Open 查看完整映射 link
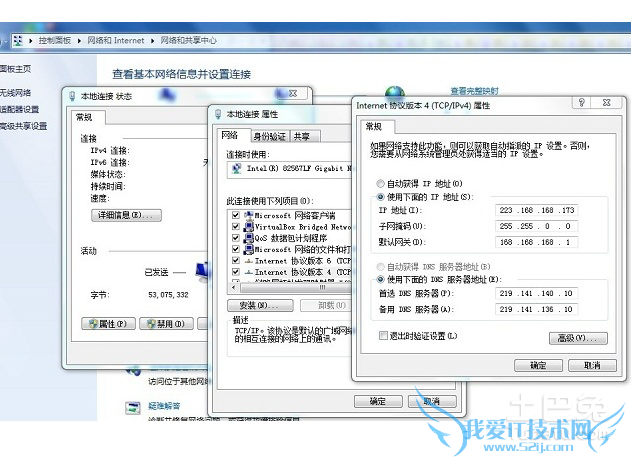The width and height of the screenshot is (631, 462). pos(474,91)
